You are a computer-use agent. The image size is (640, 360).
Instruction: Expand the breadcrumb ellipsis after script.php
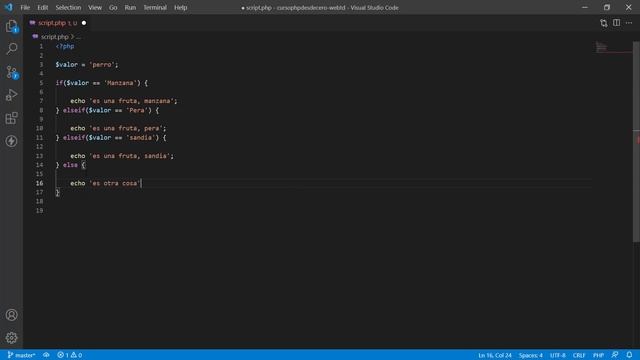click(x=78, y=37)
